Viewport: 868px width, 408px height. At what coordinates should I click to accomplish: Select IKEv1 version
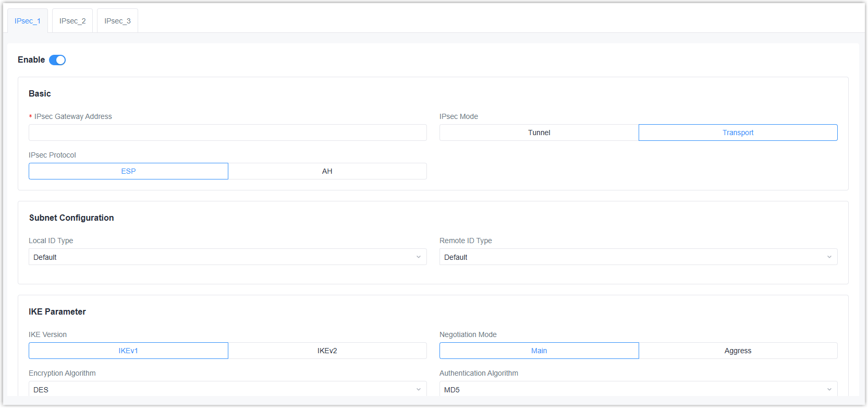tap(128, 351)
